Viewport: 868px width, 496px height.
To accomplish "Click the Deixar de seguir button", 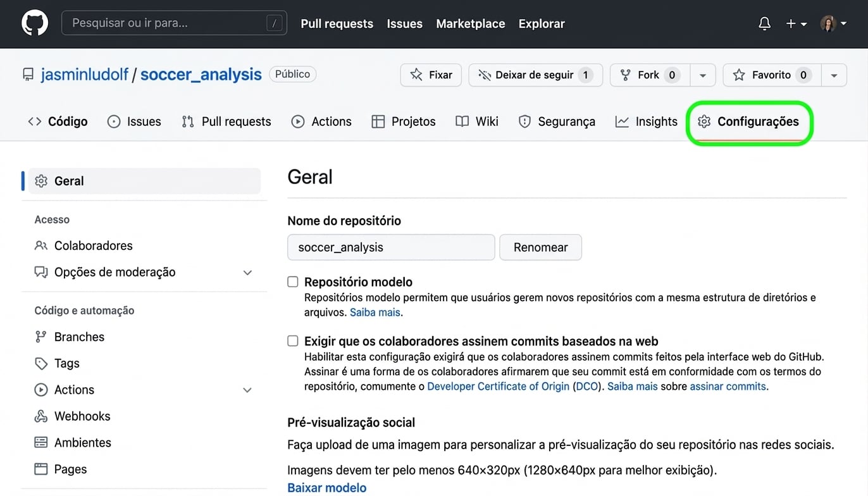I will point(535,75).
